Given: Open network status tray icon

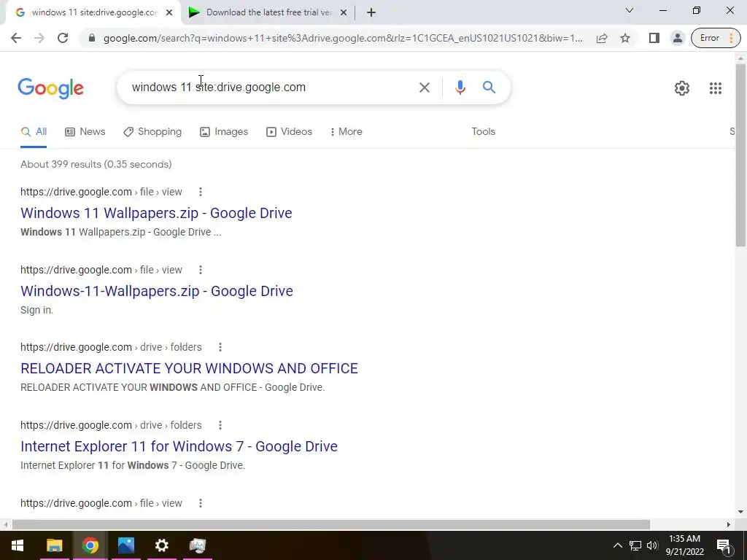Looking at the screenshot, I should coord(635,545).
